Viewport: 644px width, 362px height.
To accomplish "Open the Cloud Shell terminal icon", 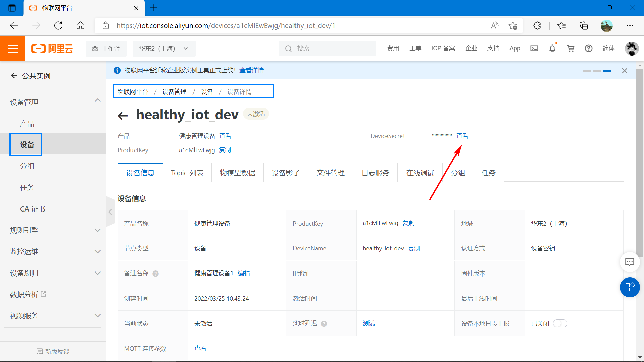I will 534,49.
